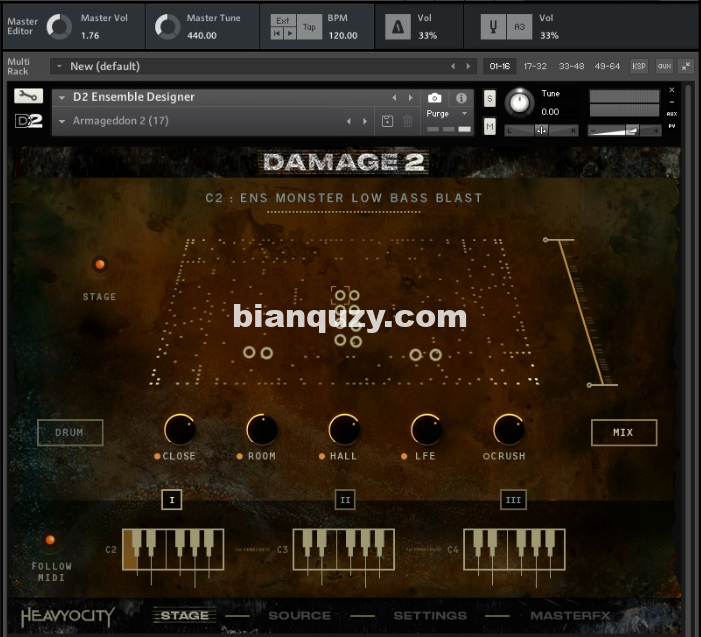Open the wrench instrument edit icon
Image resolution: width=701 pixels, height=637 pixels.
click(28, 96)
